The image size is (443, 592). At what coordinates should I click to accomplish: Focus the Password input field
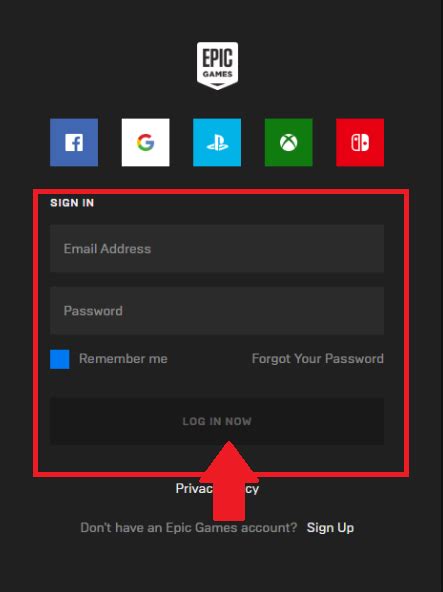click(217, 311)
